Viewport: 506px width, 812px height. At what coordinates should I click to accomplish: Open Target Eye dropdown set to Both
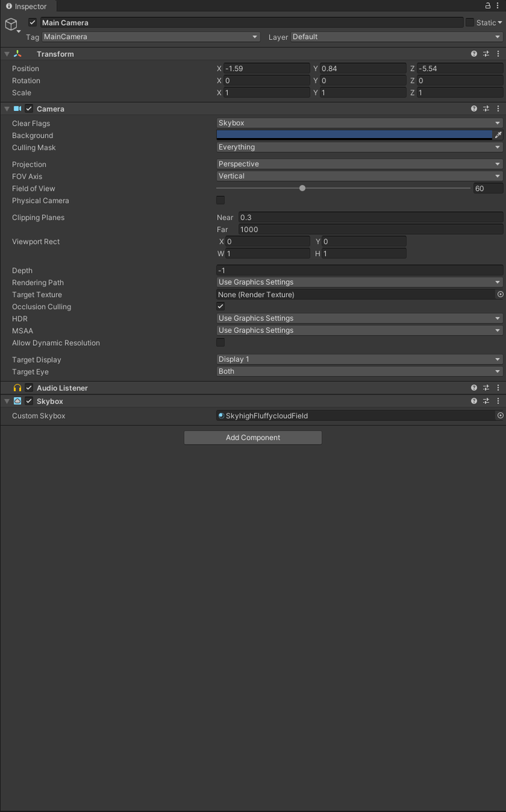tap(359, 371)
